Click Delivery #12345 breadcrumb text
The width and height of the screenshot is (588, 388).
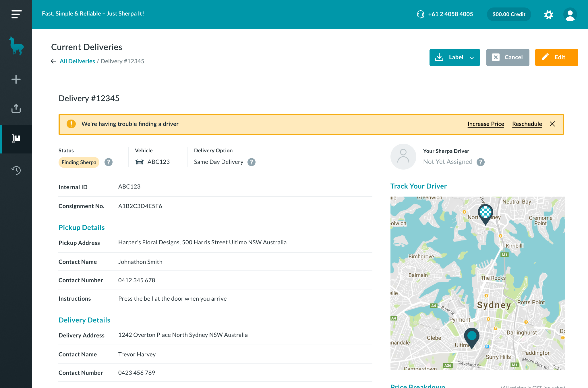click(123, 61)
